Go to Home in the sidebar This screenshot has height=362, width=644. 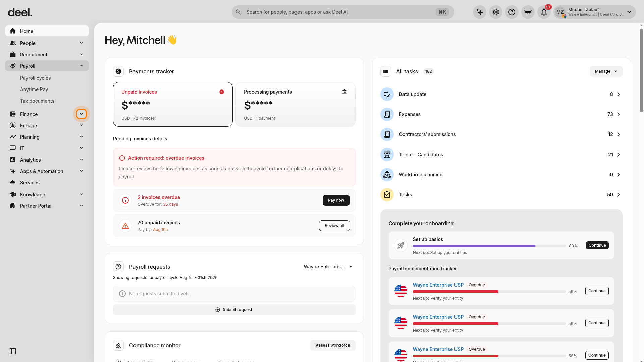tap(47, 31)
